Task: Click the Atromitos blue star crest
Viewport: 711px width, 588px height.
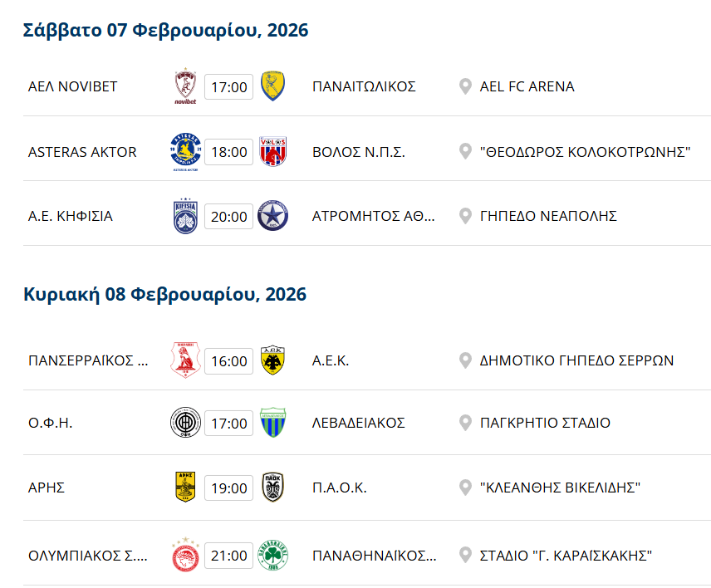Action: [x=272, y=216]
